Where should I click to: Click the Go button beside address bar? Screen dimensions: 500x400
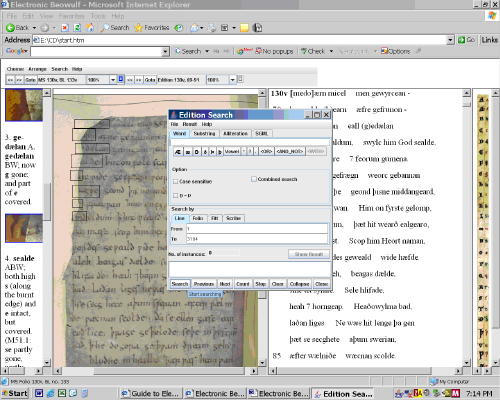point(466,40)
